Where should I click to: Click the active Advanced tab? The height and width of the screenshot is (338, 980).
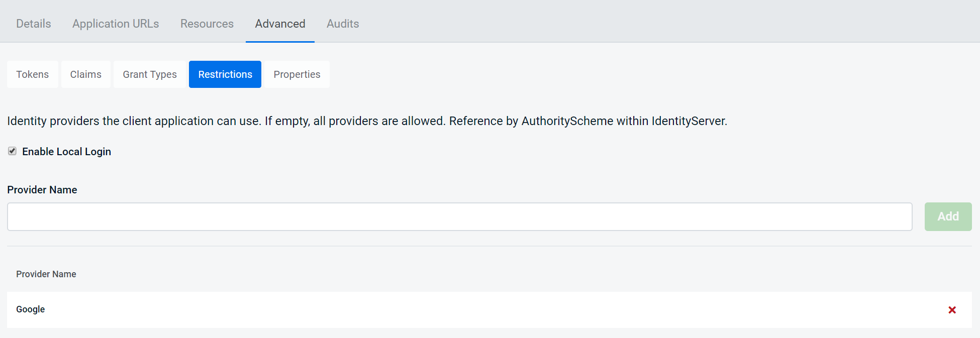click(x=279, y=24)
